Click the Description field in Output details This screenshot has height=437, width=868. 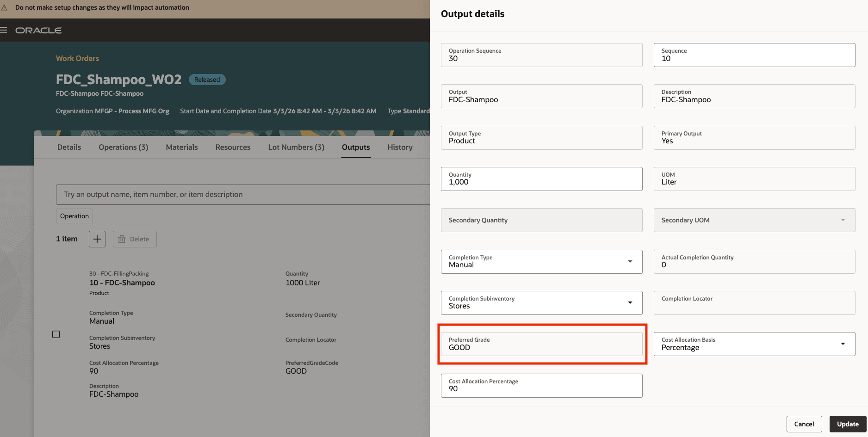coord(754,96)
